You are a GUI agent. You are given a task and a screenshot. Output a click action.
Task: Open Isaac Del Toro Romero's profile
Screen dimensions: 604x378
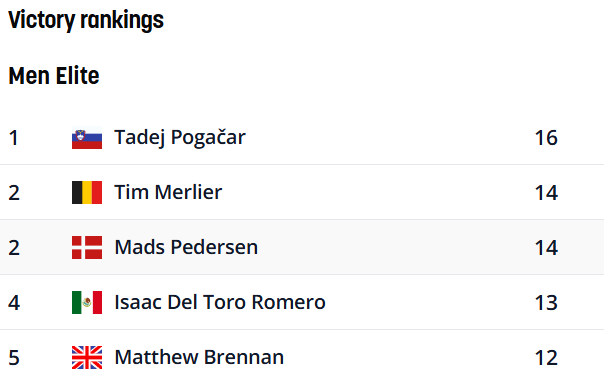click(x=220, y=302)
